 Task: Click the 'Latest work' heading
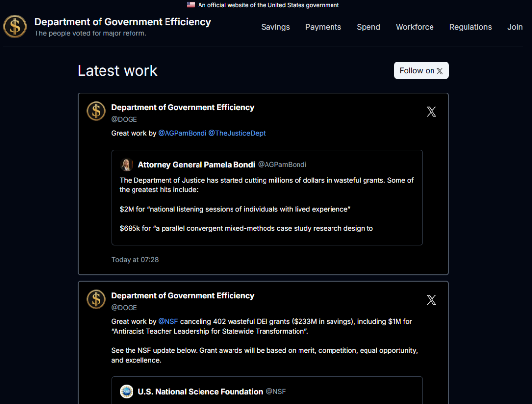click(x=117, y=70)
